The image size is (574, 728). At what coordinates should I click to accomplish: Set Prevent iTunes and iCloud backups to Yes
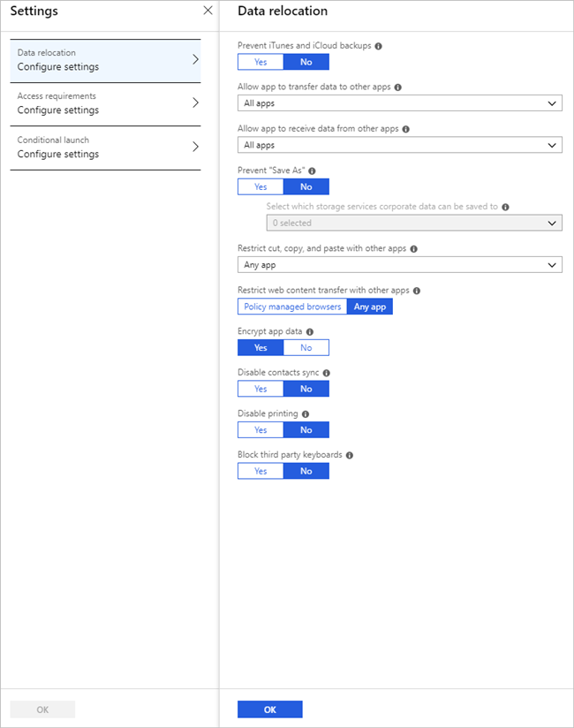(x=261, y=62)
